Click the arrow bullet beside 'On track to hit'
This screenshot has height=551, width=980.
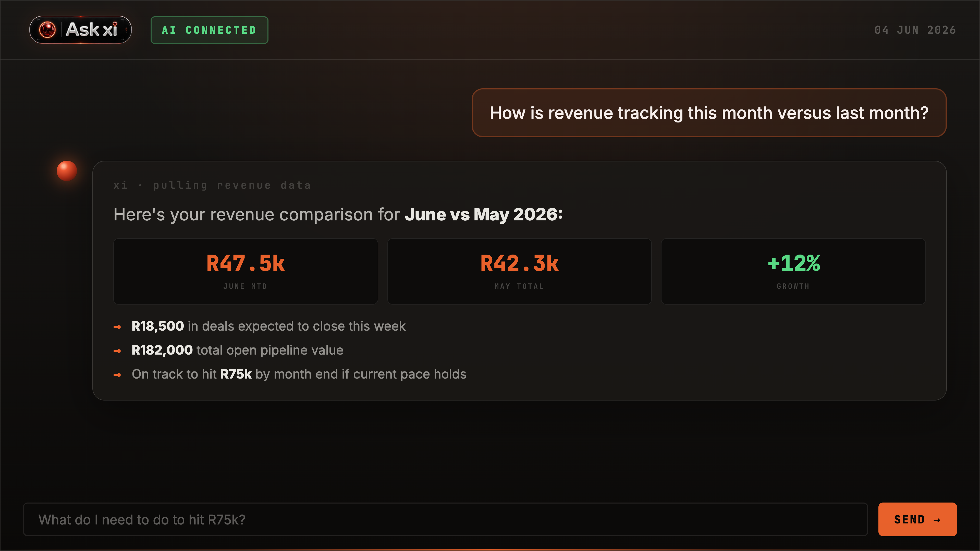pyautogui.click(x=117, y=375)
